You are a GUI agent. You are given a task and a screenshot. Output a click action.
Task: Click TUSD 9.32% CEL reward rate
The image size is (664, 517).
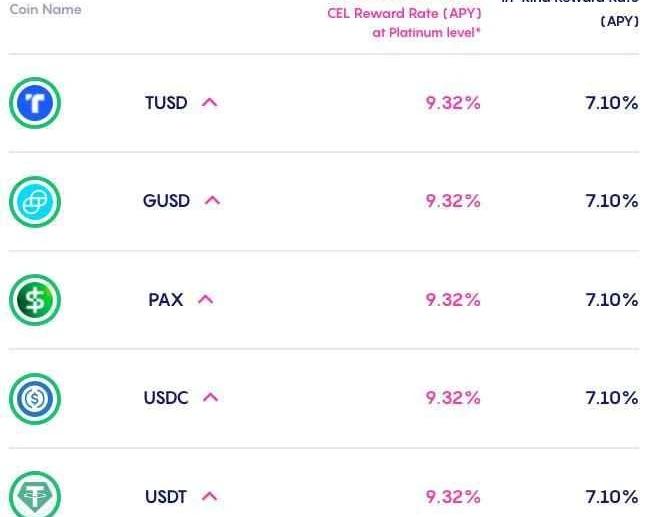[x=453, y=103]
